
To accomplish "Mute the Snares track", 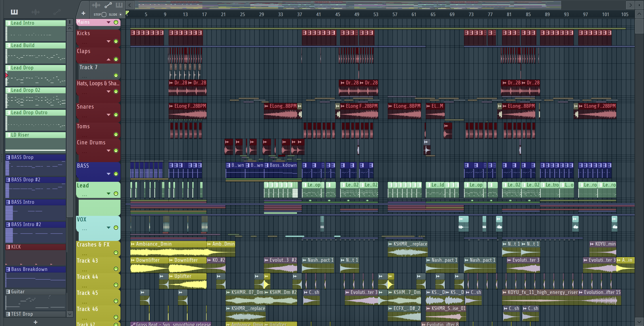I will [116, 115].
